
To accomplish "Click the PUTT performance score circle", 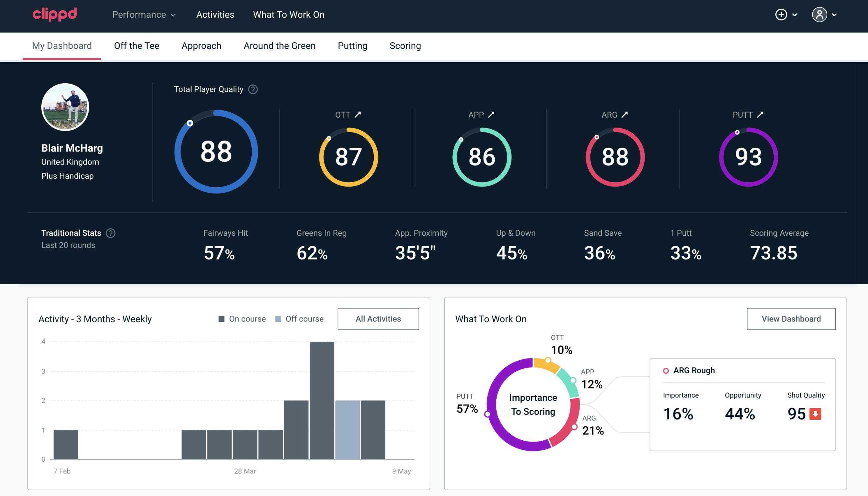I will click(x=748, y=156).
